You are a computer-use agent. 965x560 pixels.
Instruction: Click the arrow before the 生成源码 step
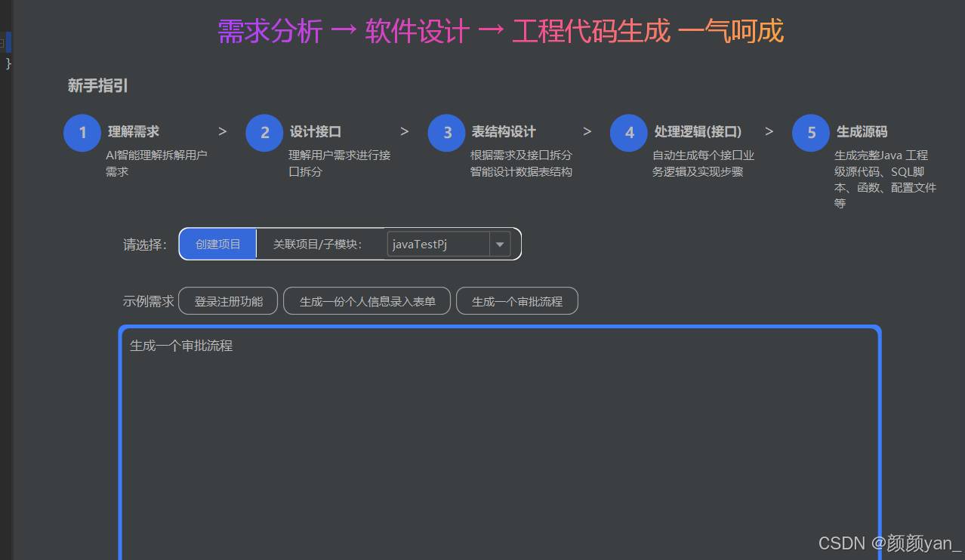(x=769, y=131)
